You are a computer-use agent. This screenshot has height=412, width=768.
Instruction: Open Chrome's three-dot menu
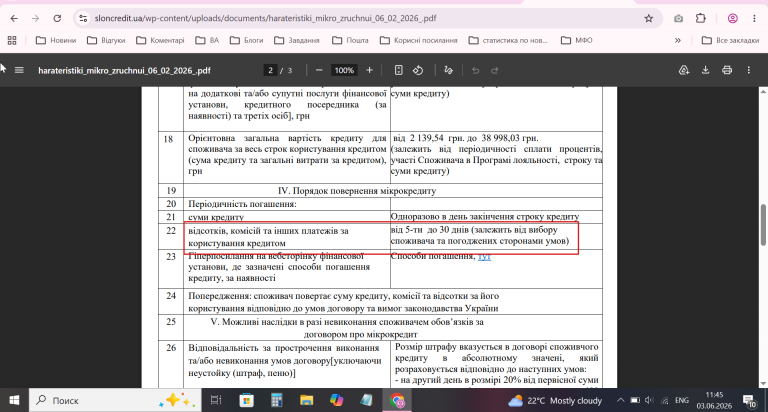point(754,18)
